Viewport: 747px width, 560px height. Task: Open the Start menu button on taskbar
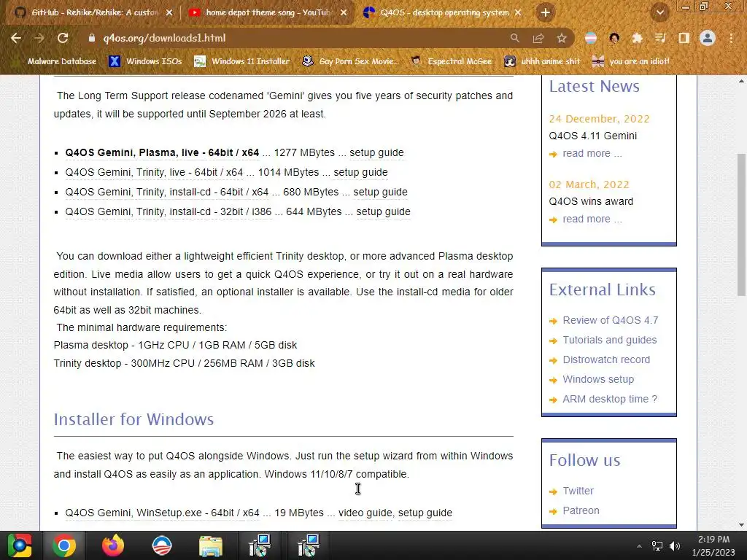(x=20, y=545)
